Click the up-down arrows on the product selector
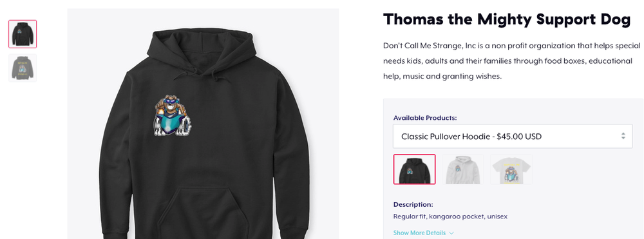The image size is (644, 239). 623,137
